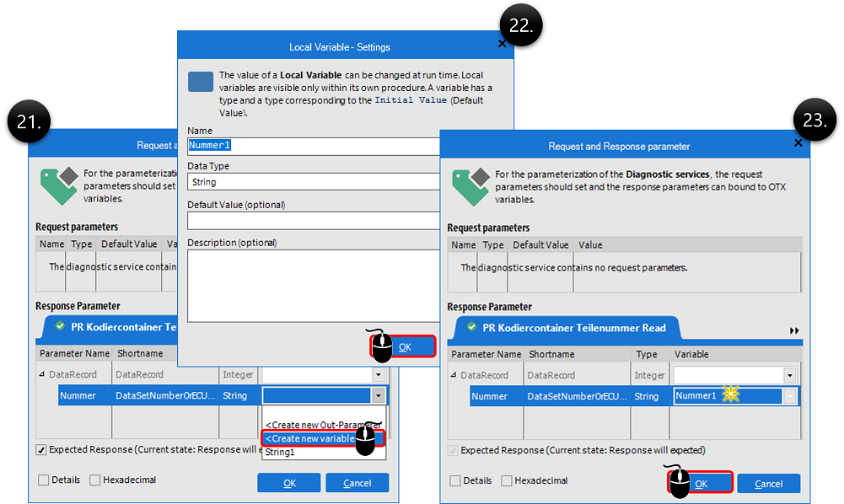This screenshot has width=844, height=504.
Task: Open the Nummer variable dropdown in left dialog
Action: [379, 395]
